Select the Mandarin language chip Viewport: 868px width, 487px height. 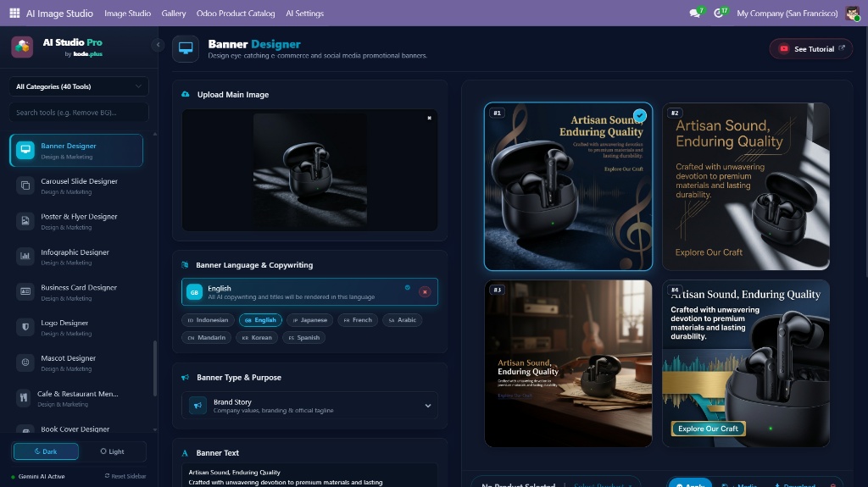pyautogui.click(x=207, y=338)
